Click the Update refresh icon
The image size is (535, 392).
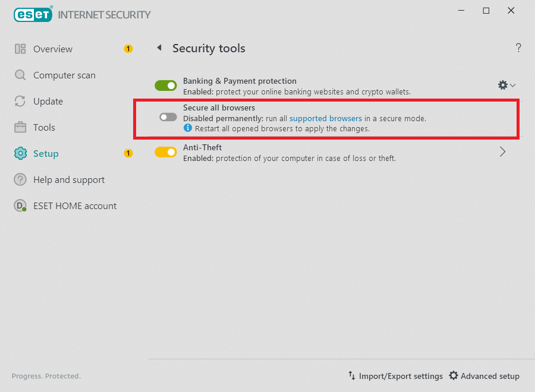(x=20, y=102)
